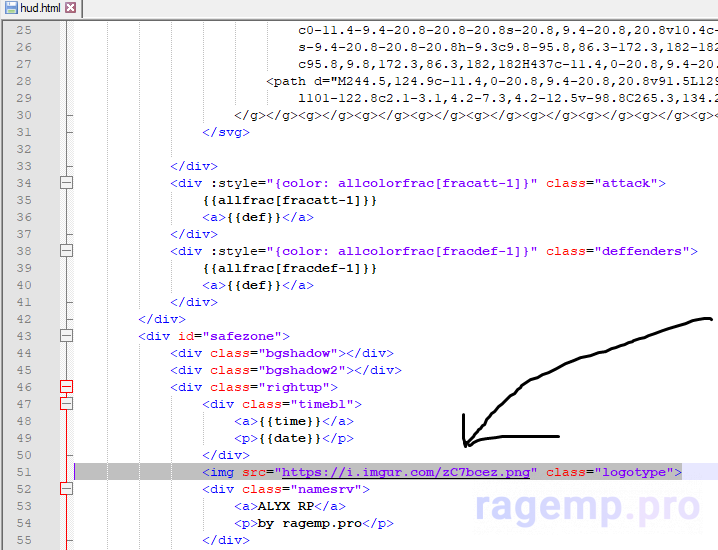The image size is (718, 550).
Task: Click line number 25 in the margin
Action: pyautogui.click(x=24, y=30)
